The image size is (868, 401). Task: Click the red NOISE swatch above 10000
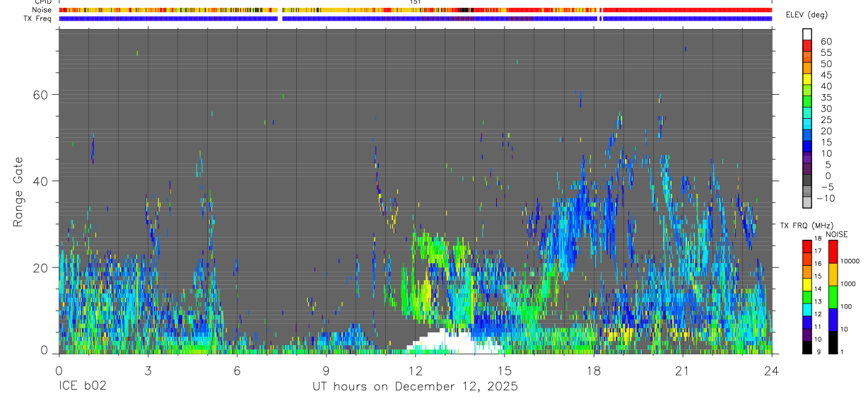(833, 251)
